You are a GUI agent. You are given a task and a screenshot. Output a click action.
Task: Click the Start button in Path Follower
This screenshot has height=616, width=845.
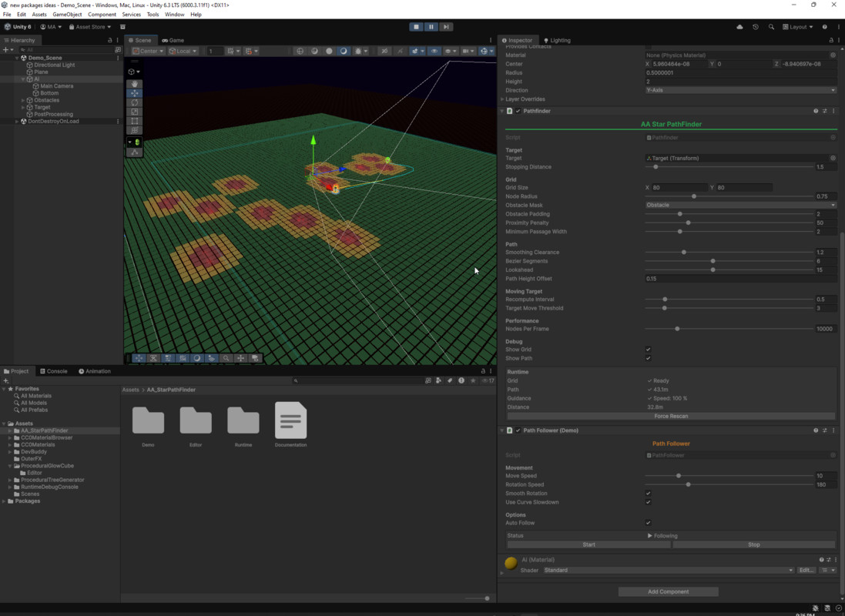(x=588, y=545)
